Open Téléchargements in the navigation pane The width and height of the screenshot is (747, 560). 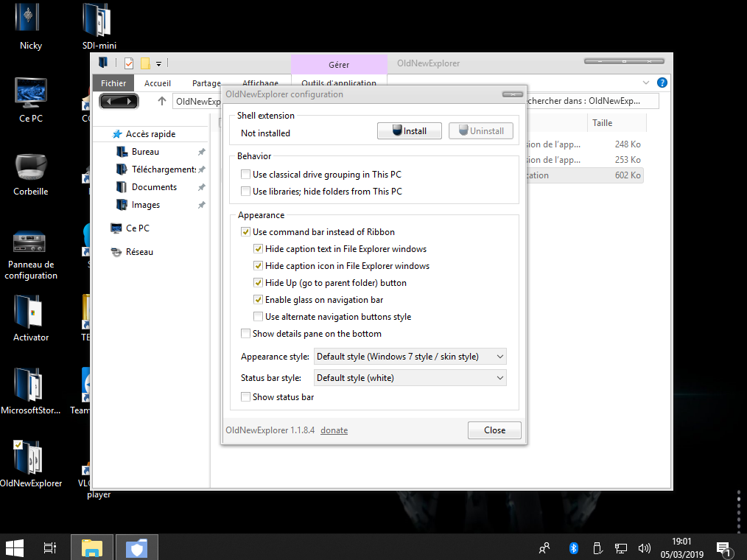click(x=164, y=169)
